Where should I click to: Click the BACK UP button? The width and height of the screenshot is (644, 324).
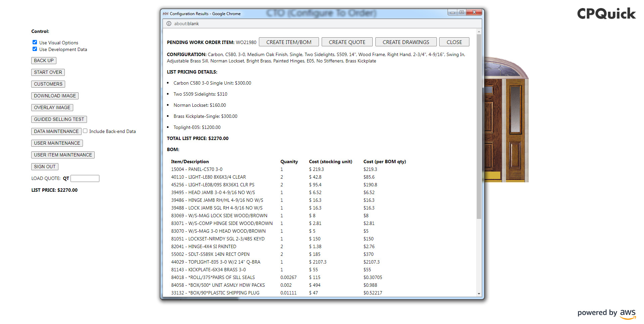pyautogui.click(x=44, y=60)
